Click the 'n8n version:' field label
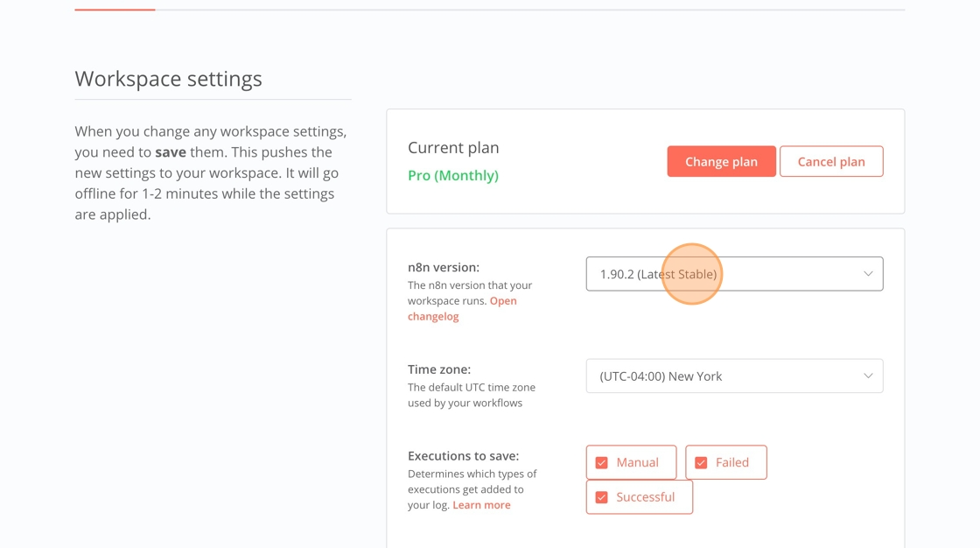The image size is (980, 548). (x=444, y=267)
